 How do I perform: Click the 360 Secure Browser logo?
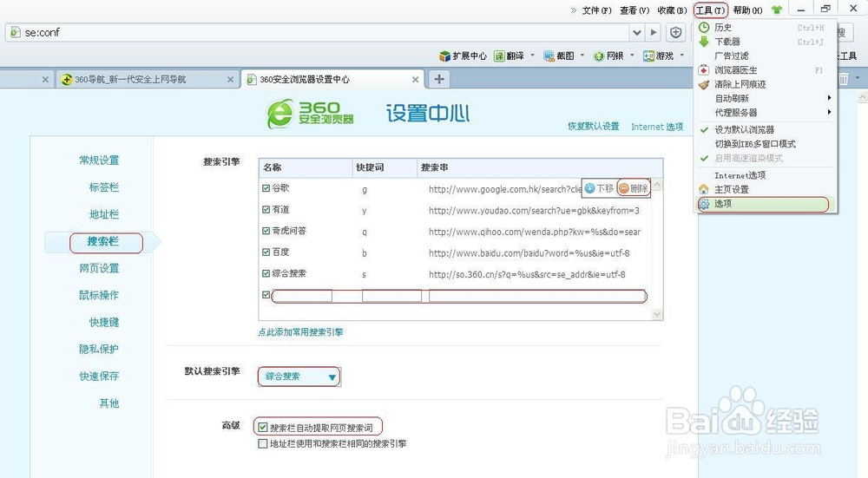point(310,114)
